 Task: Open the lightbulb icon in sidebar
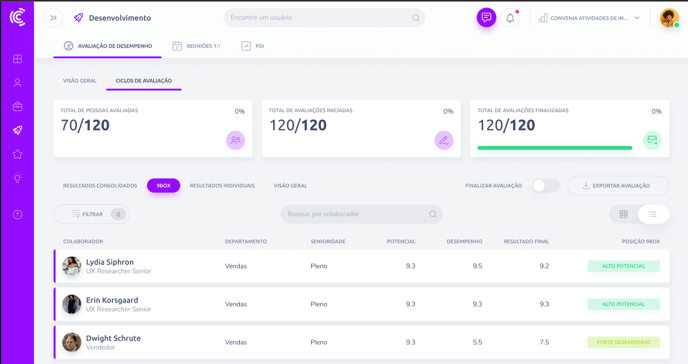18,178
